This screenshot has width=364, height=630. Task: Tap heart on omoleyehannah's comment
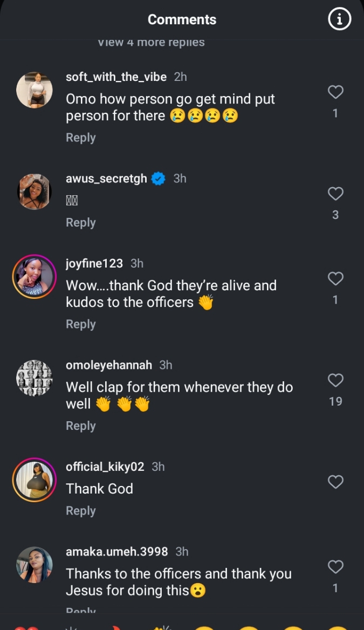pos(335,380)
